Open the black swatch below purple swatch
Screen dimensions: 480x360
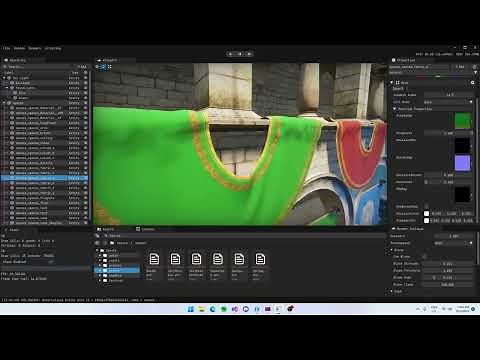click(463, 194)
